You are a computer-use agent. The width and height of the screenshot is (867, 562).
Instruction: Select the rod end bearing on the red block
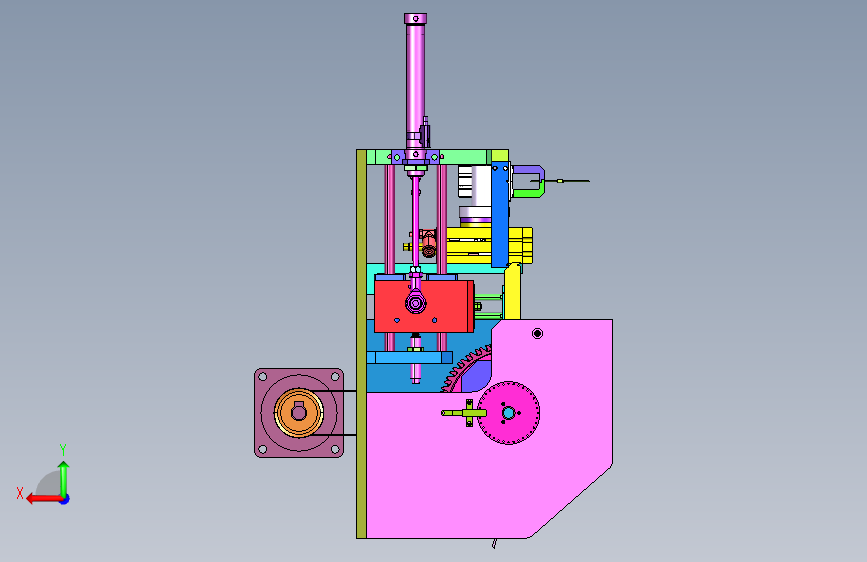416,302
